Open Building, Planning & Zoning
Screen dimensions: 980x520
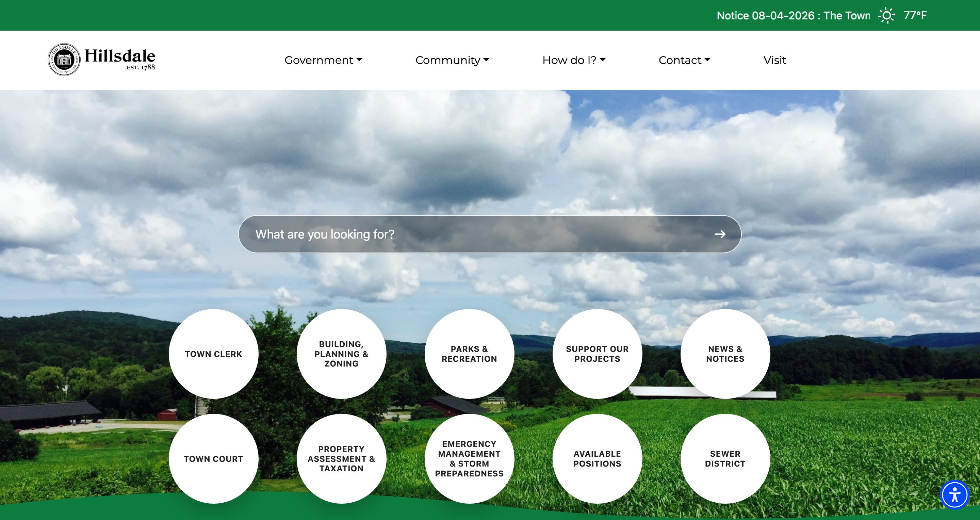point(341,354)
